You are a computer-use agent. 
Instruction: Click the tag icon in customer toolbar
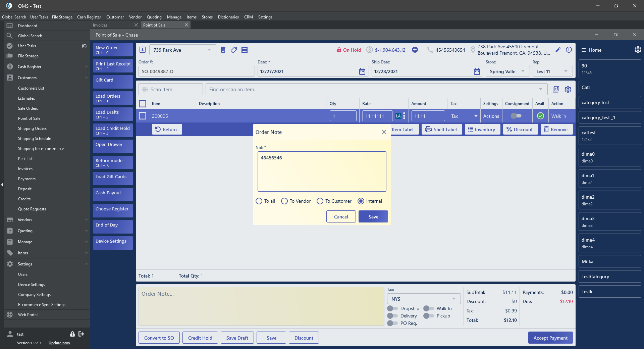pyautogui.click(x=234, y=50)
